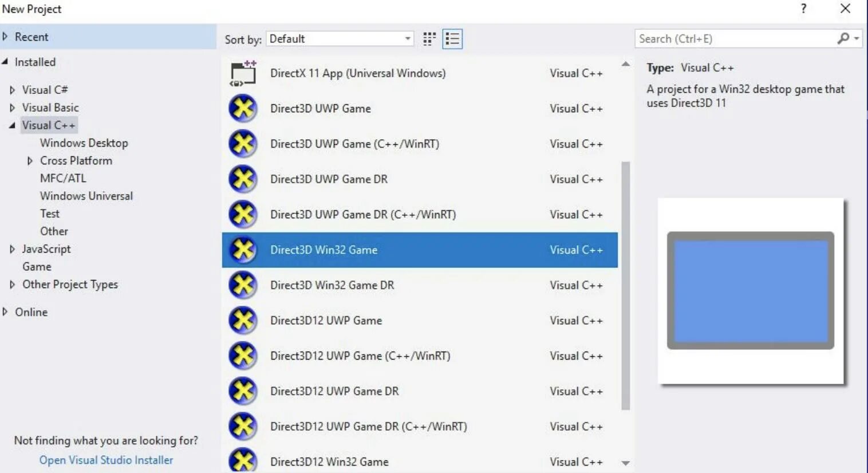The image size is (868, 473).
Task: Click icon next to Direct3D Win32 Game DR
Action: [x=243, y=285]
